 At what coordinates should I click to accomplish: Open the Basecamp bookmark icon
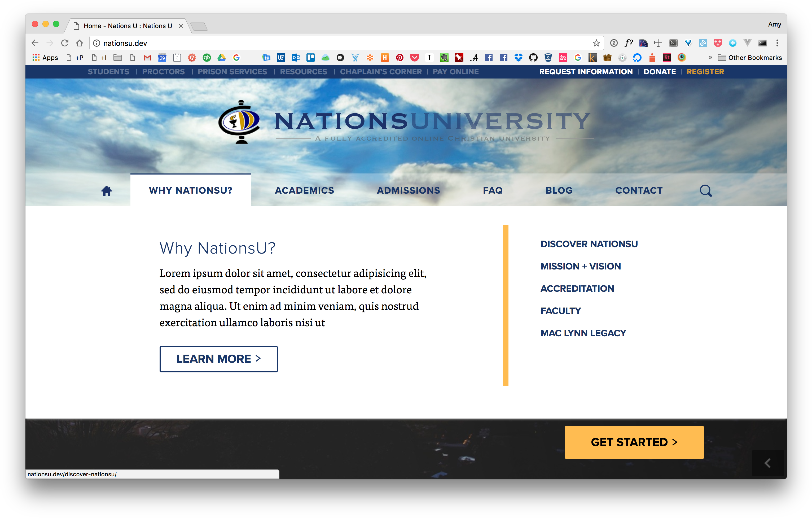[325, 58]
